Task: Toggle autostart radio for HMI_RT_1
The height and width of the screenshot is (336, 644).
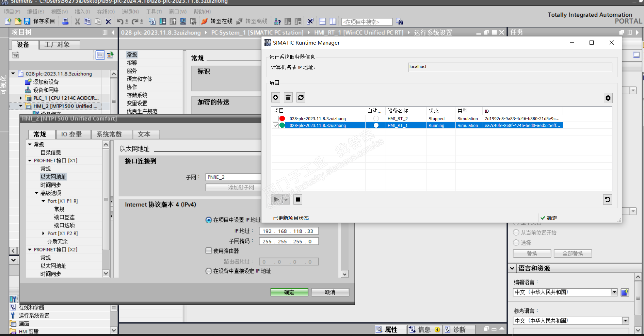Action: 376,125
